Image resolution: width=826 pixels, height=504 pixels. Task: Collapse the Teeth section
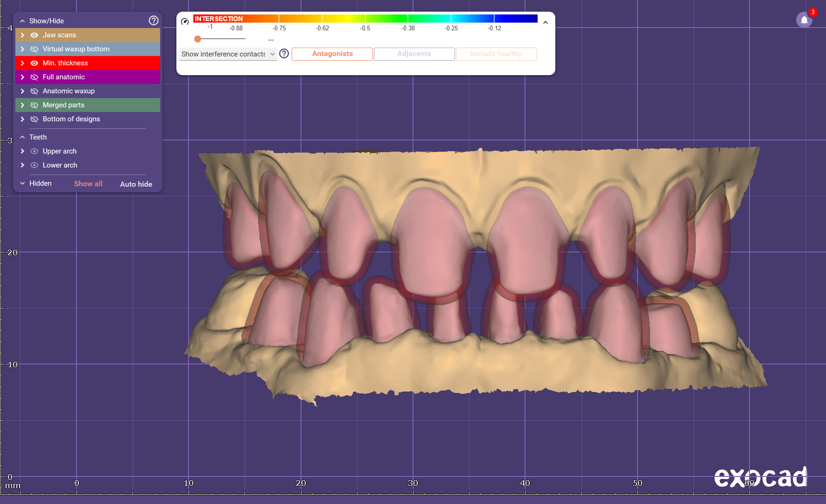22,137
